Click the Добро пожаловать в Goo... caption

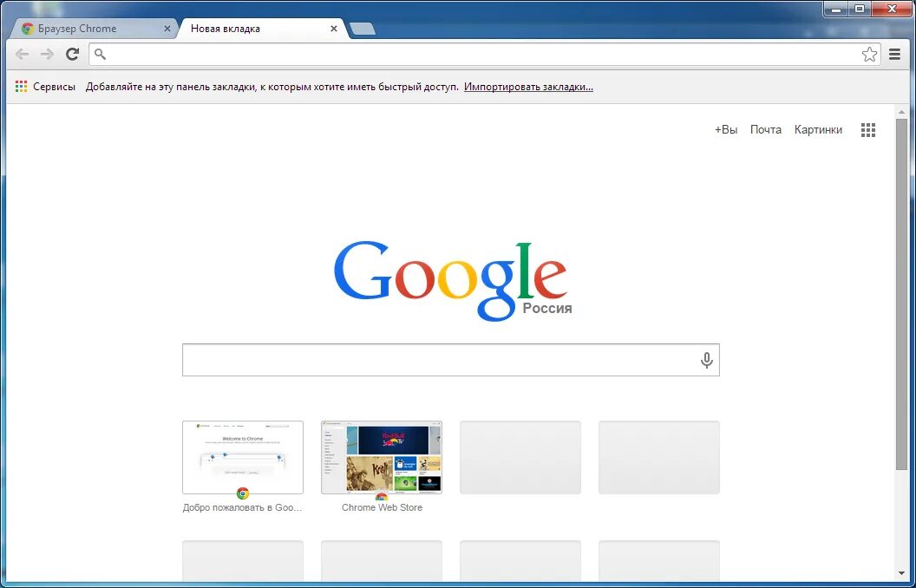[x=242, y=507]
